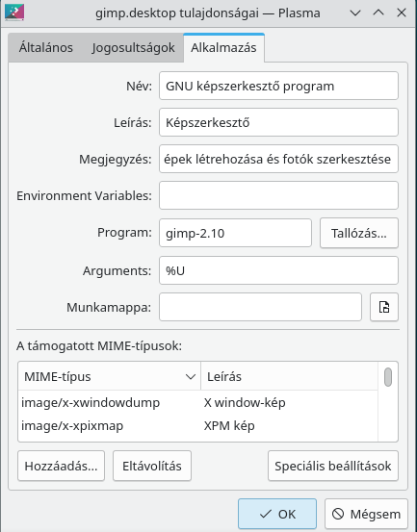Viewport: 417px width, 532px height.
Task: Open the working directory folder picker icon
Action: pyautogui.click(x=384, y=307)
